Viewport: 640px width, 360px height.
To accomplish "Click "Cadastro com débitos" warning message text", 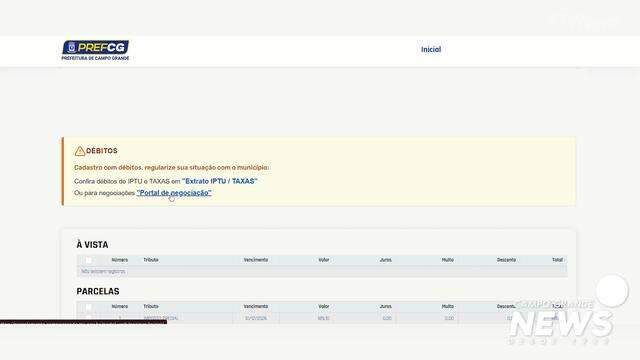I will tap(171, 167).
